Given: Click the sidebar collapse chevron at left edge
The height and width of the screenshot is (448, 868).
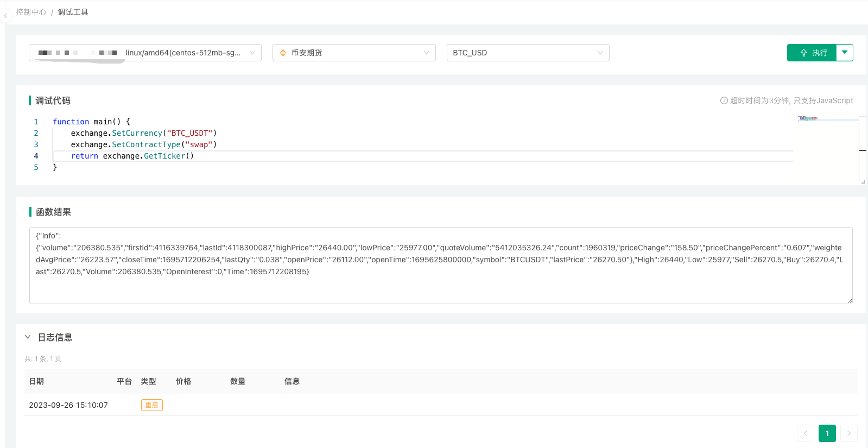Looking at the screenshot, I should (x=5, y=16).
